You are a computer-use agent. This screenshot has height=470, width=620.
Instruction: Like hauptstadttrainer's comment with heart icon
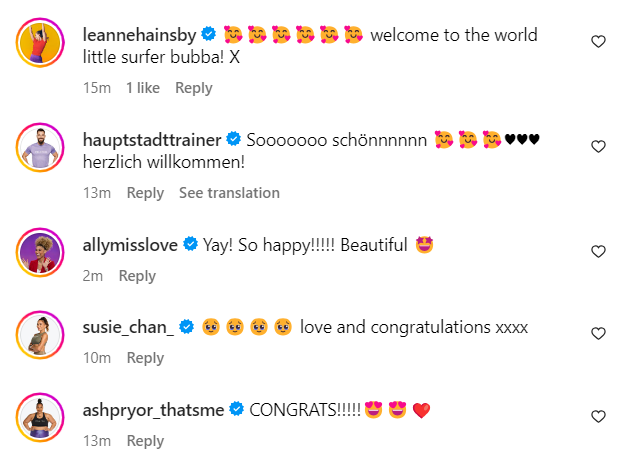[x=598, y=146]
